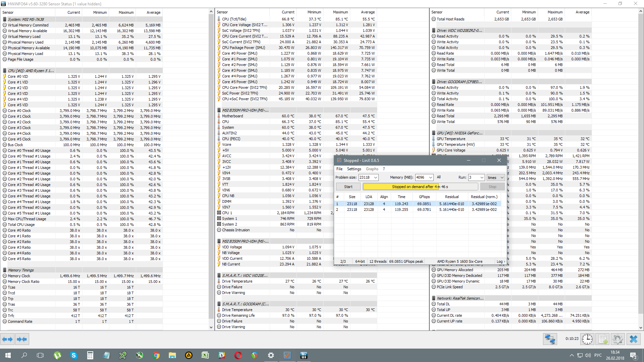
Task: Start logging with sheet plus icon
Action: coord(602,339)
